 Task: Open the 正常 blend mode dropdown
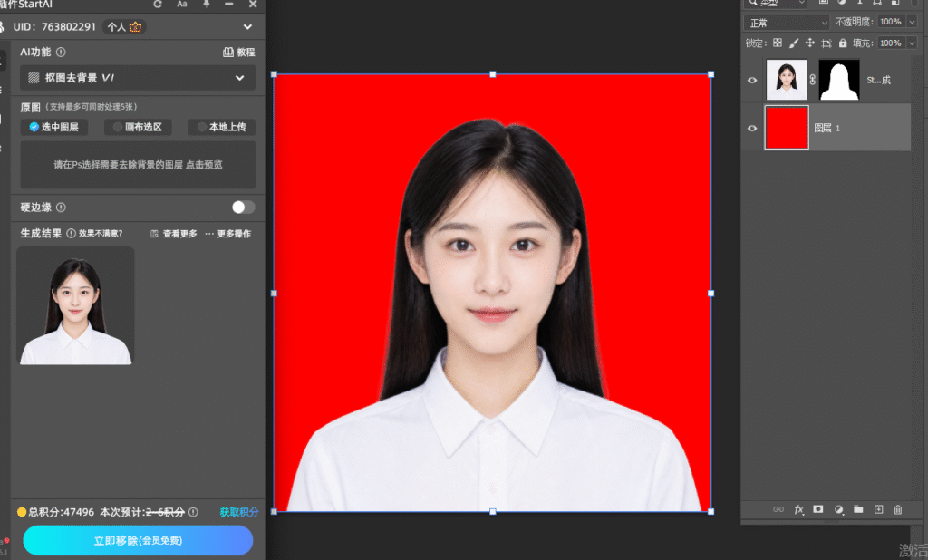point(786,23)
